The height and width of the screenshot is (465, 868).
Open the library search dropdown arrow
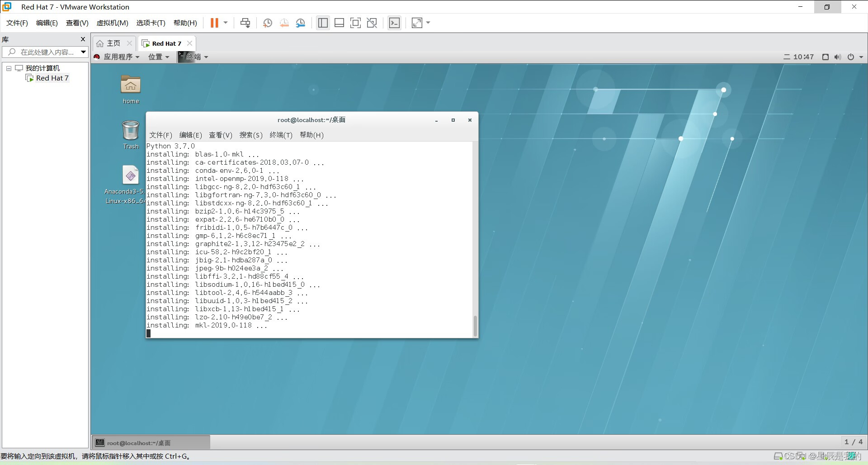[x=83, y=52]
